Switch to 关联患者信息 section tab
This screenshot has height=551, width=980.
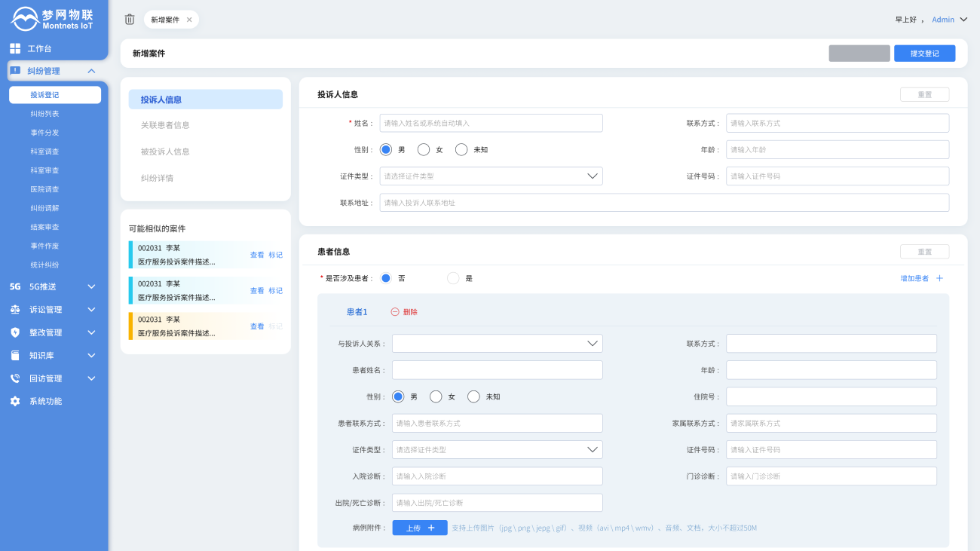click(x=165, y=125)
